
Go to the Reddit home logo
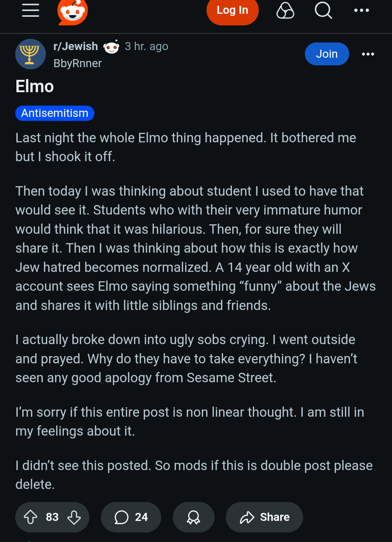[x=73, y=12]
